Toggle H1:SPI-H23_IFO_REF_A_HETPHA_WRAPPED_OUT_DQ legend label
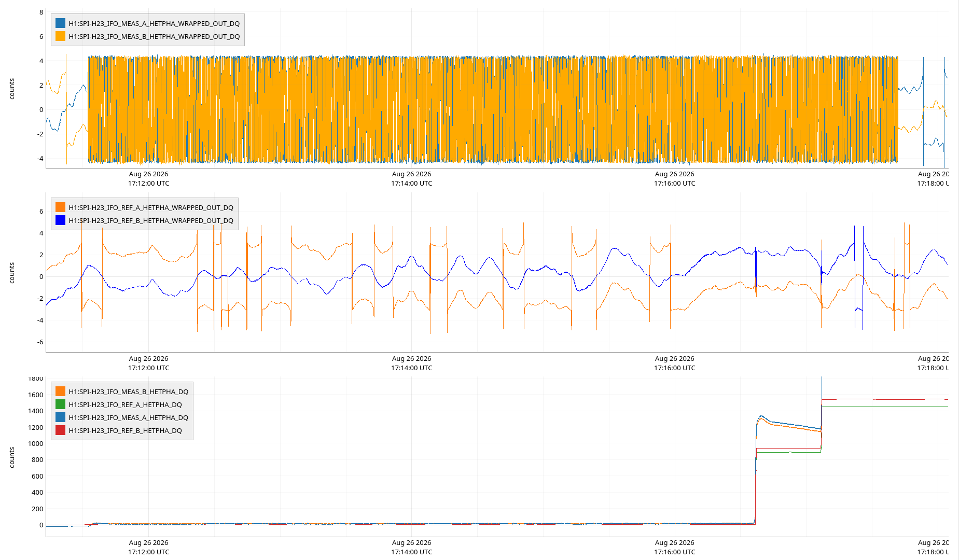959x560 pixels. [x=151, y=207]
